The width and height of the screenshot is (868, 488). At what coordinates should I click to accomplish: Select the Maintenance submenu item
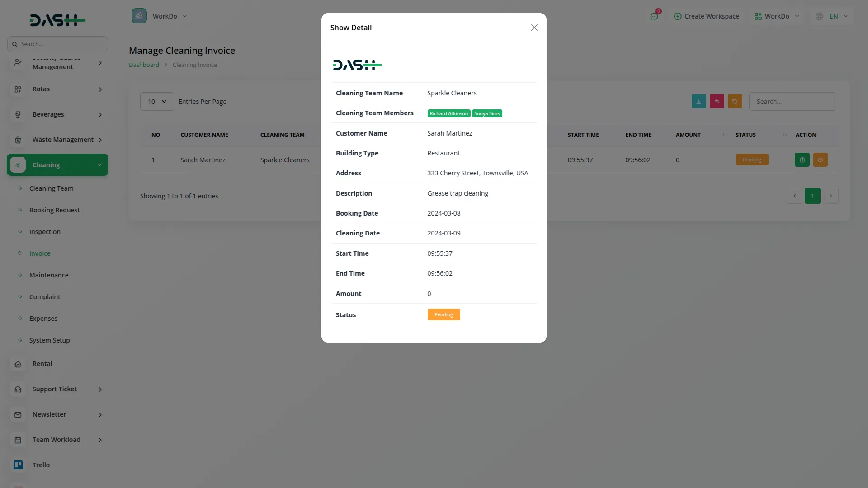tap(49, 275)
